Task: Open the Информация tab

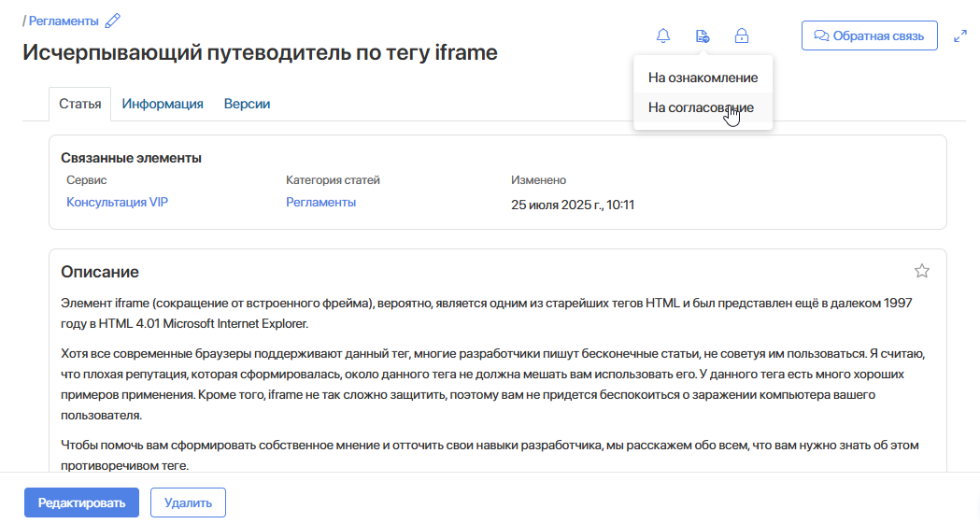Action: click(163, 104)
